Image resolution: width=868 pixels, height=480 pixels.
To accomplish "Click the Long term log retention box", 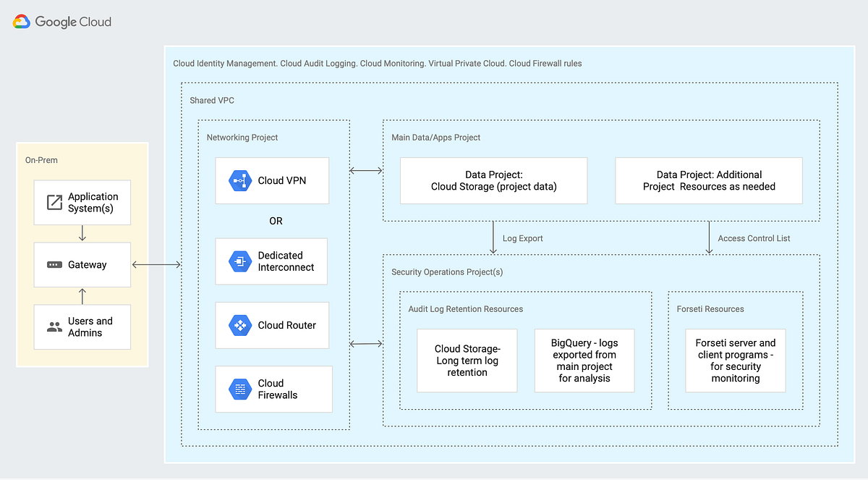I will point(467,360).
